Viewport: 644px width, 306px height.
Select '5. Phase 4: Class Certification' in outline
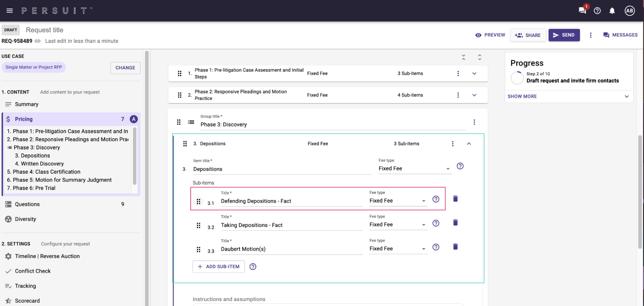coord(44,172)
